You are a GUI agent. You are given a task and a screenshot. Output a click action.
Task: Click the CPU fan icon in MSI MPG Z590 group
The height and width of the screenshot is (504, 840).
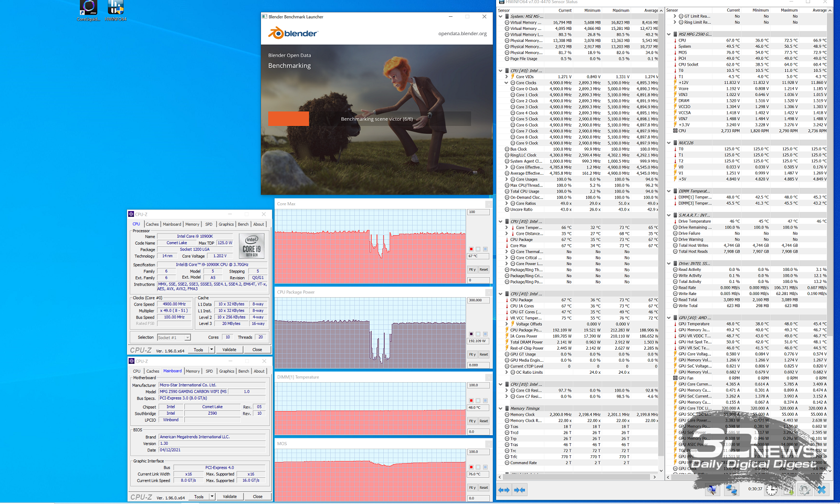(x=675, y=131)
